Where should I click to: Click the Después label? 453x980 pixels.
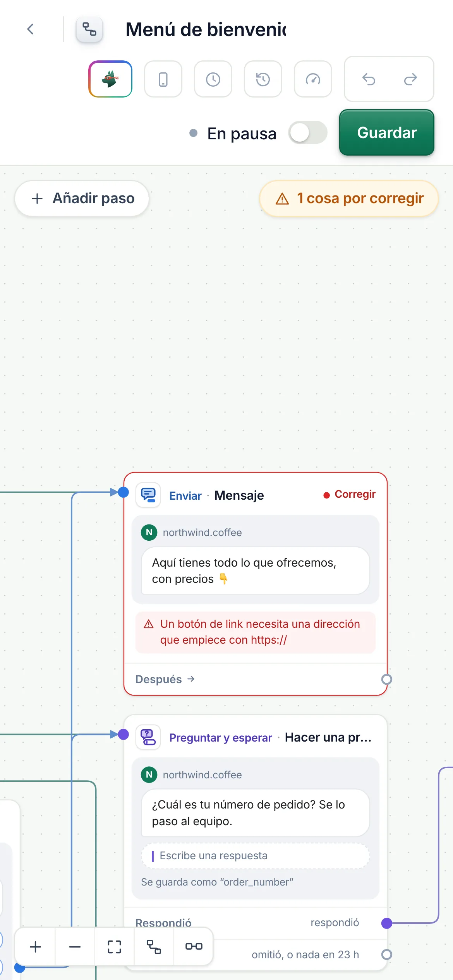click(x=159, y=679)
